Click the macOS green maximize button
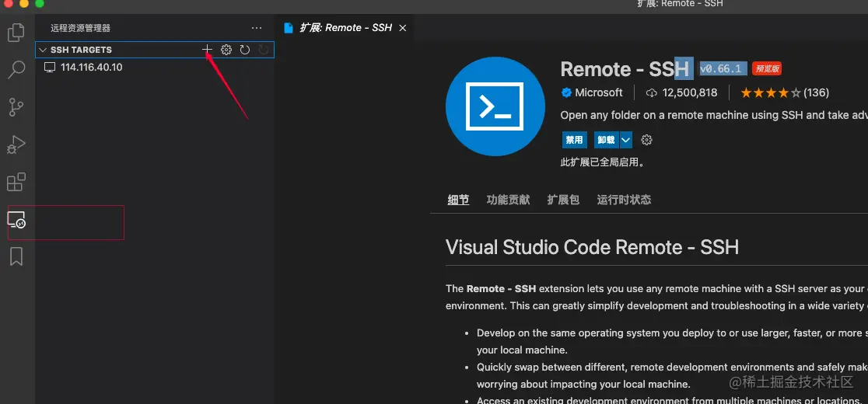868x404 pixels. tap(40, 3)
